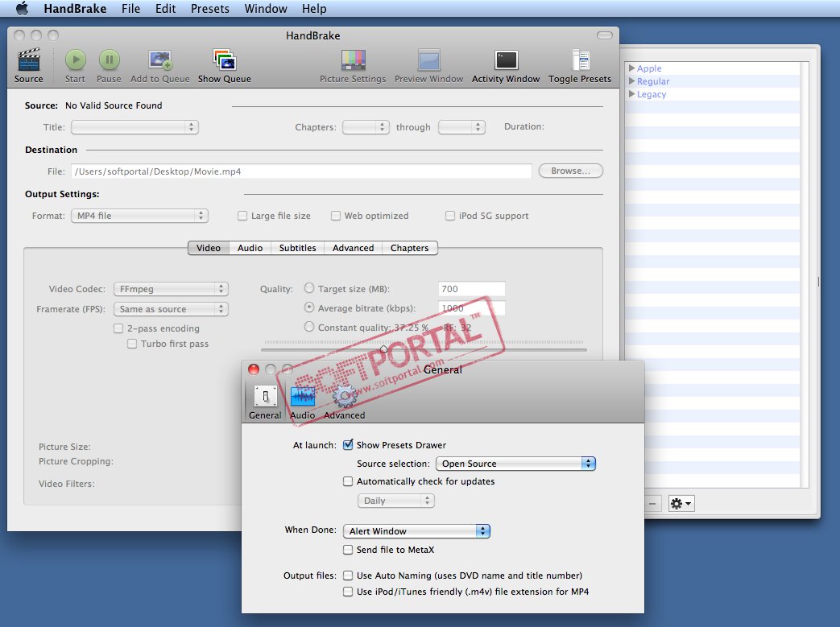Switch to the Subtitles tab
This screenshot has height=627, width=840.
(x=297, y=248)
